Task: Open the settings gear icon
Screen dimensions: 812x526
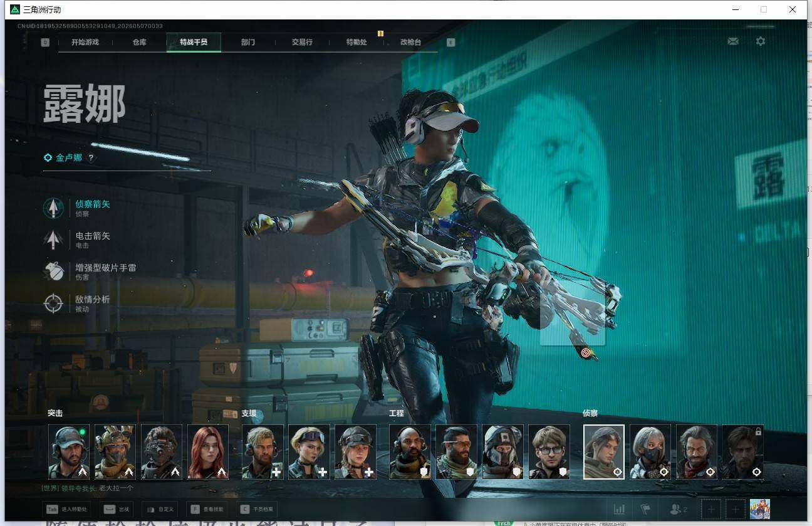Action: coord(760,41)
